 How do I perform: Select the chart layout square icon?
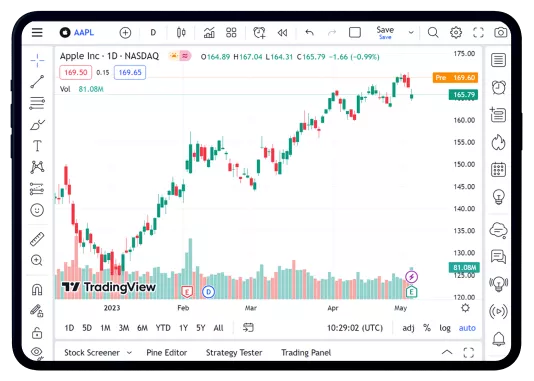point(355,33)
